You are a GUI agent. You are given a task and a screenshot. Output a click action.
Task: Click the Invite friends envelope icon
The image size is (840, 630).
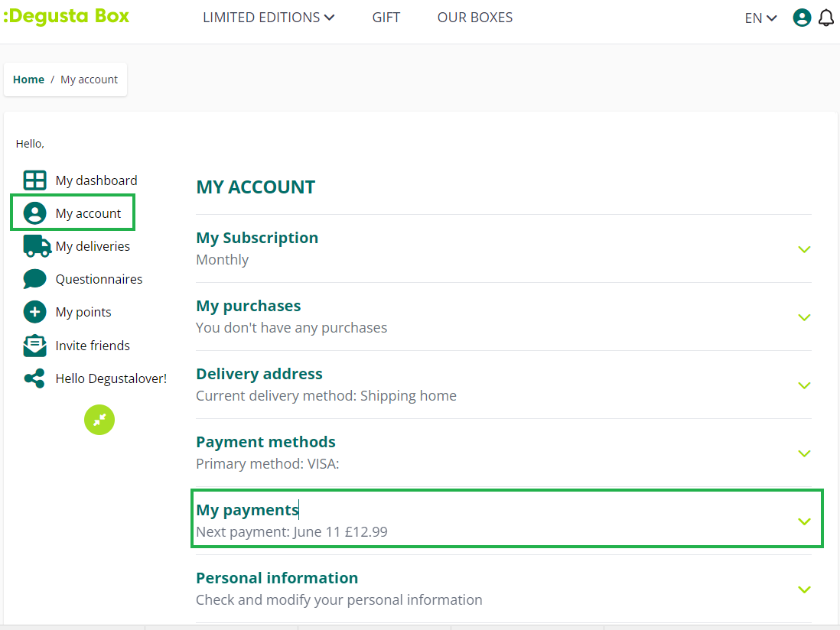coord(35,346)
